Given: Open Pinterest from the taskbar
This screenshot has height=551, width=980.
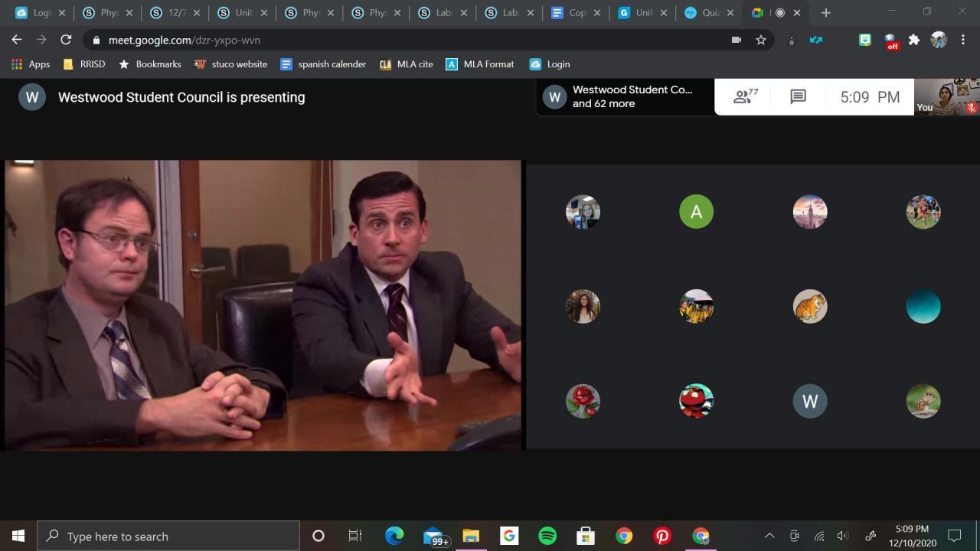Looking at the screenshot, I should pyautogui.click(x=662, y=536).
